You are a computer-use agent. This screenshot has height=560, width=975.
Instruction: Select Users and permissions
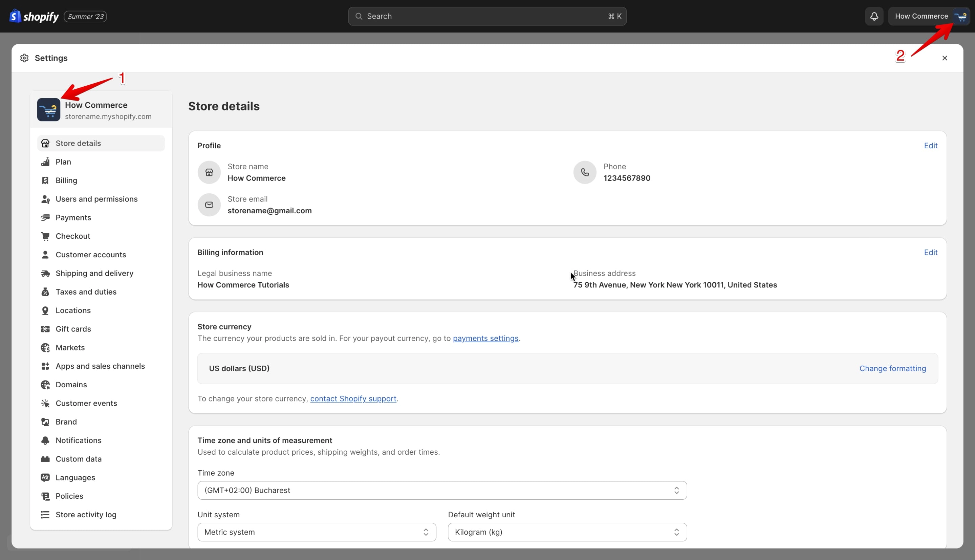point(101,199)
